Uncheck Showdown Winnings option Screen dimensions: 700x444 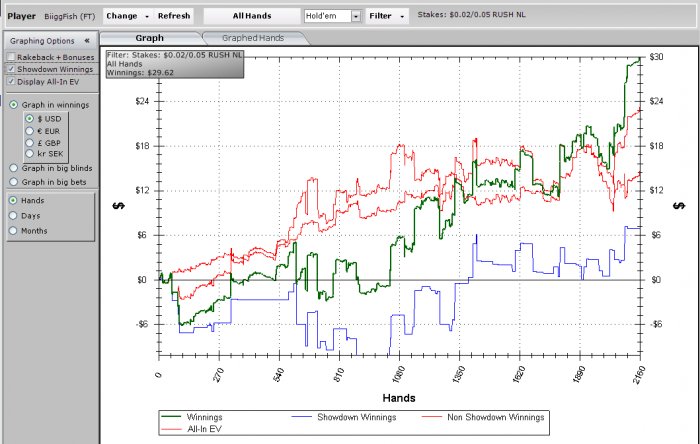(x=11, y=69)
